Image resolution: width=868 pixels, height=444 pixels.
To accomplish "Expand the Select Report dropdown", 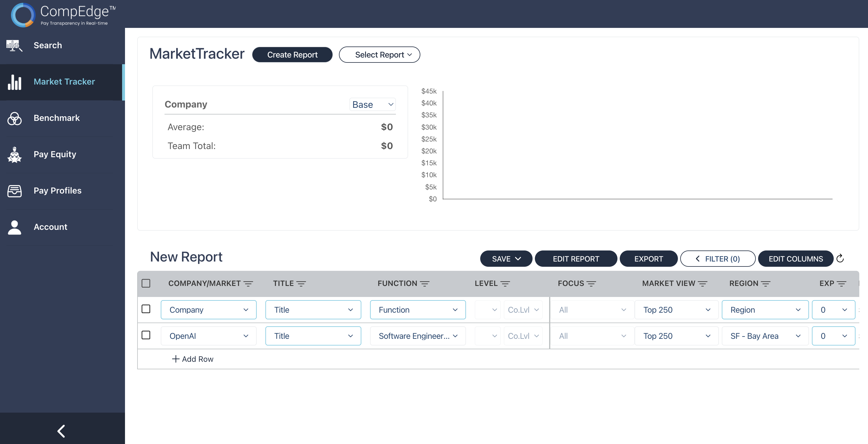I will (x=379, y=55).
